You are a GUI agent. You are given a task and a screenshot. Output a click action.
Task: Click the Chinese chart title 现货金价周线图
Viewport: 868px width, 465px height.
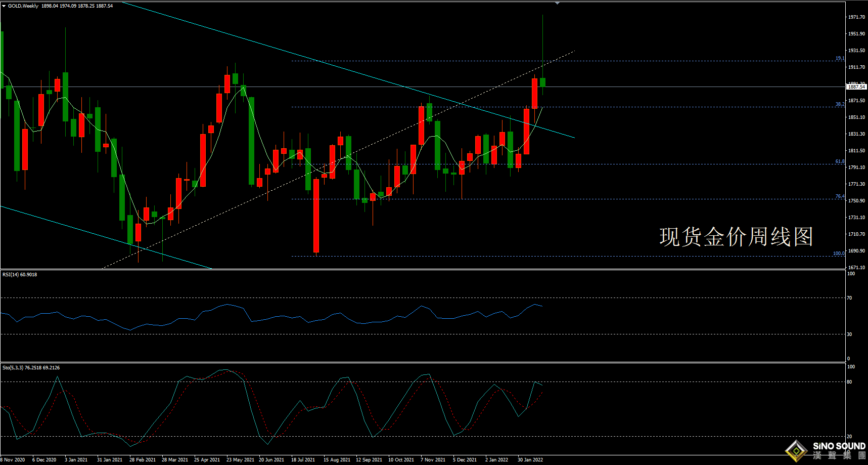click(x=736, y=237)
